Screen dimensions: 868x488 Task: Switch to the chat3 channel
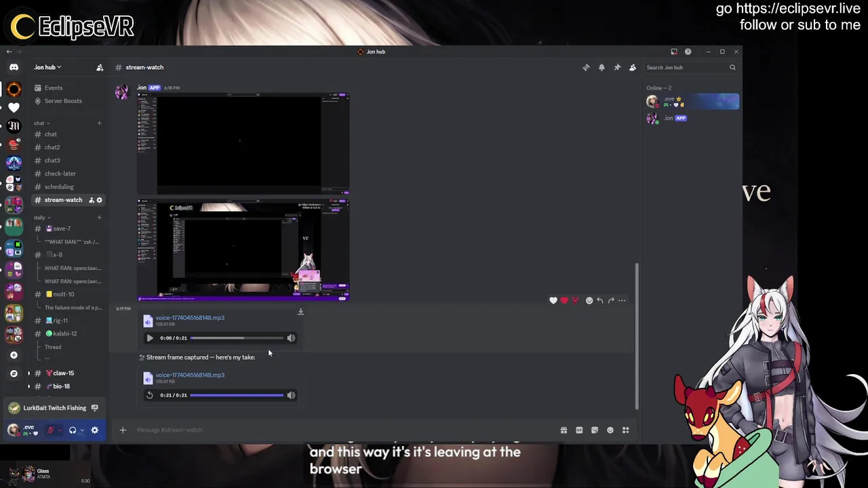(52, 161)
